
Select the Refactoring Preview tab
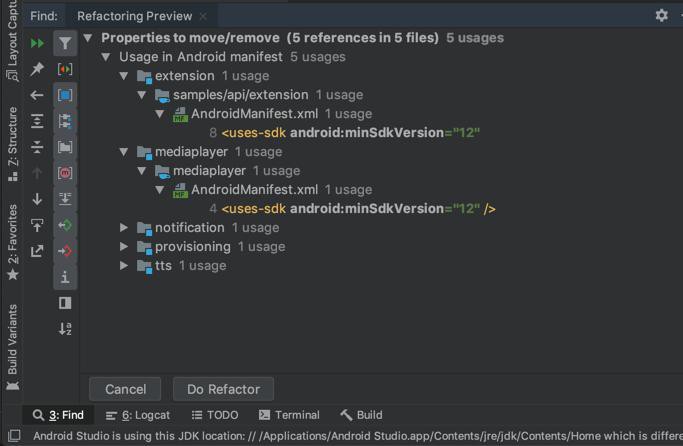[x=134, y=16]
